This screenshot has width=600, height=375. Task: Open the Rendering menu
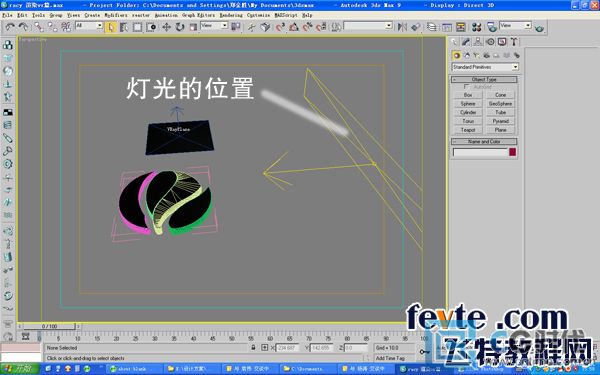click(x=231, y=15)
